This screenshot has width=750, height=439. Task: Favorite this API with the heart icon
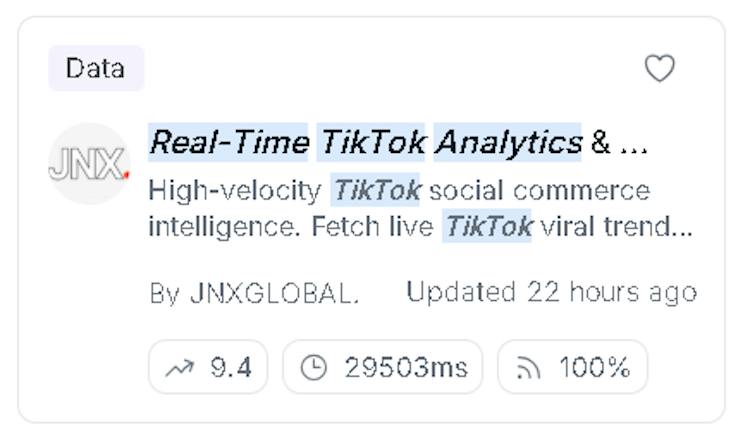click(660, 68)
